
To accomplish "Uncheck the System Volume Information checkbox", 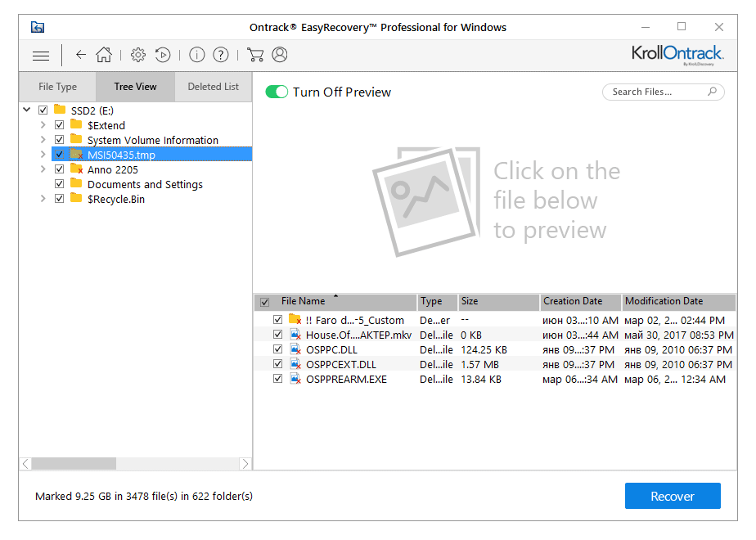I will tap(59, 140).
